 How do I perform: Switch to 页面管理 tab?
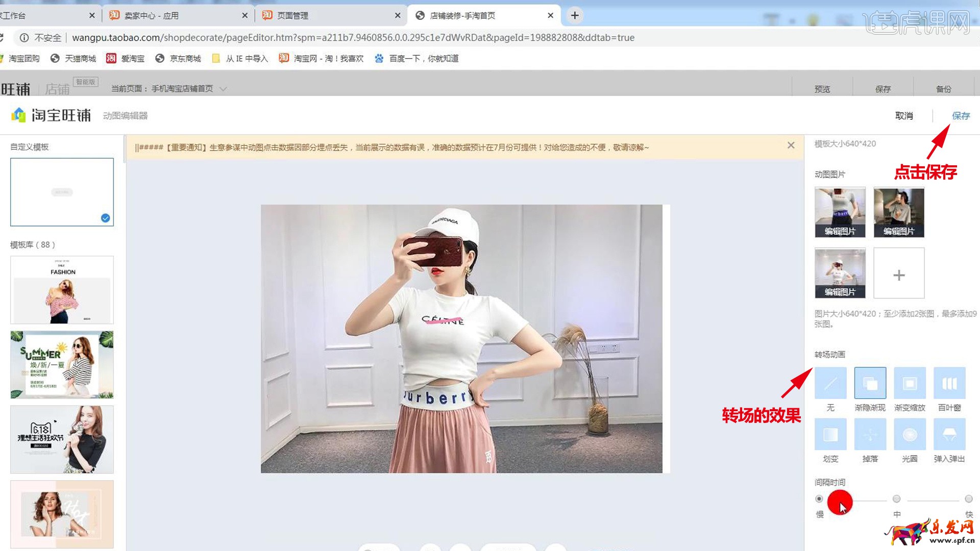point(330,15)
